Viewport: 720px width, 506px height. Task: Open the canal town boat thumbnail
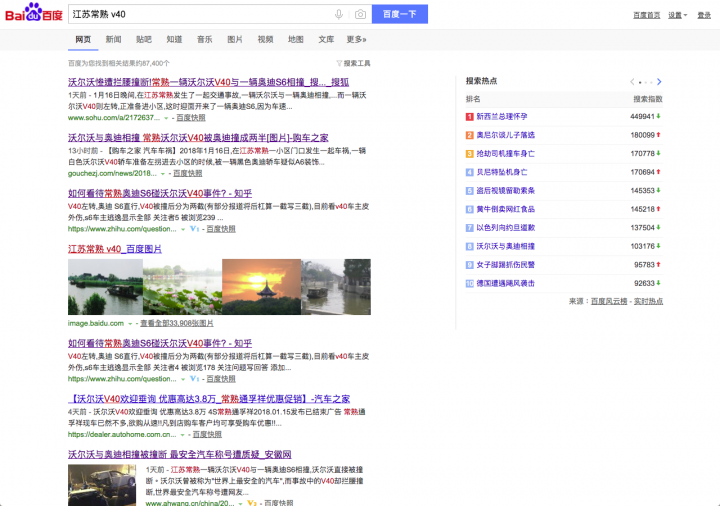(x=336, y=287)
